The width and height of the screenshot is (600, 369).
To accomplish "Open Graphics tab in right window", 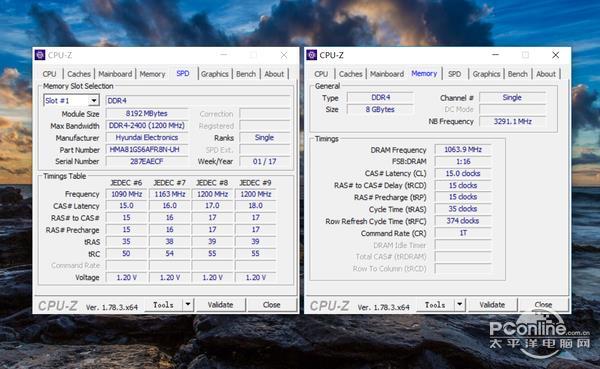I will coord(486,74).
